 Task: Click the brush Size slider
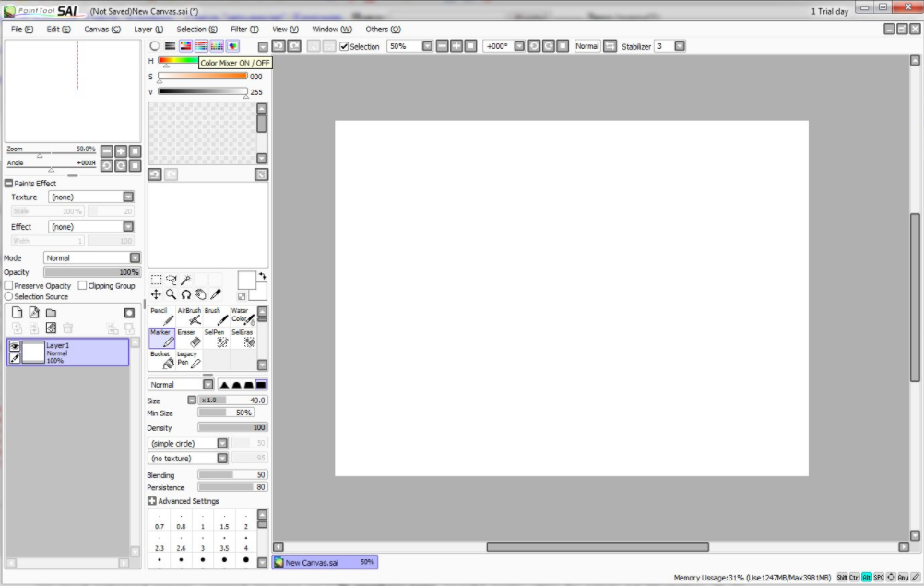point(232,401)
